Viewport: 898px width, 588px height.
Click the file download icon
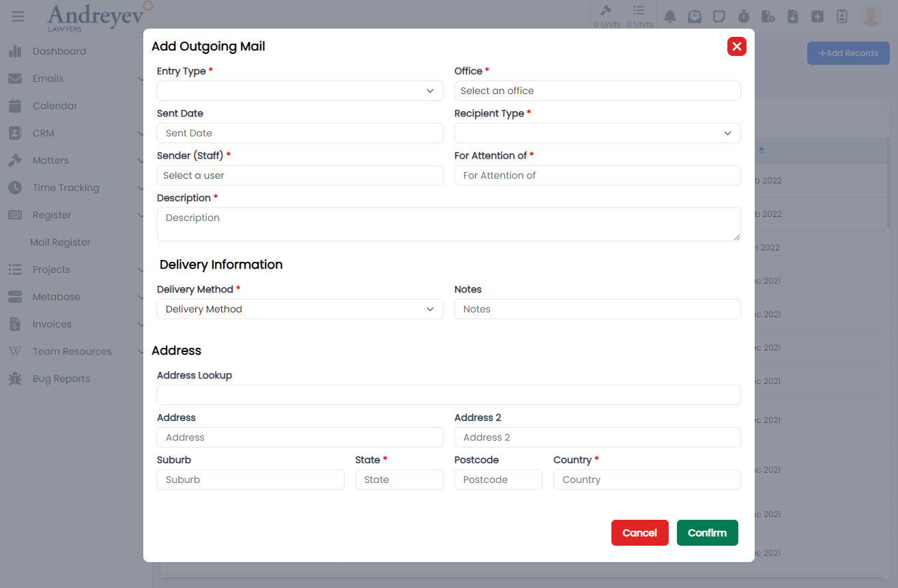tap(792, 16)
